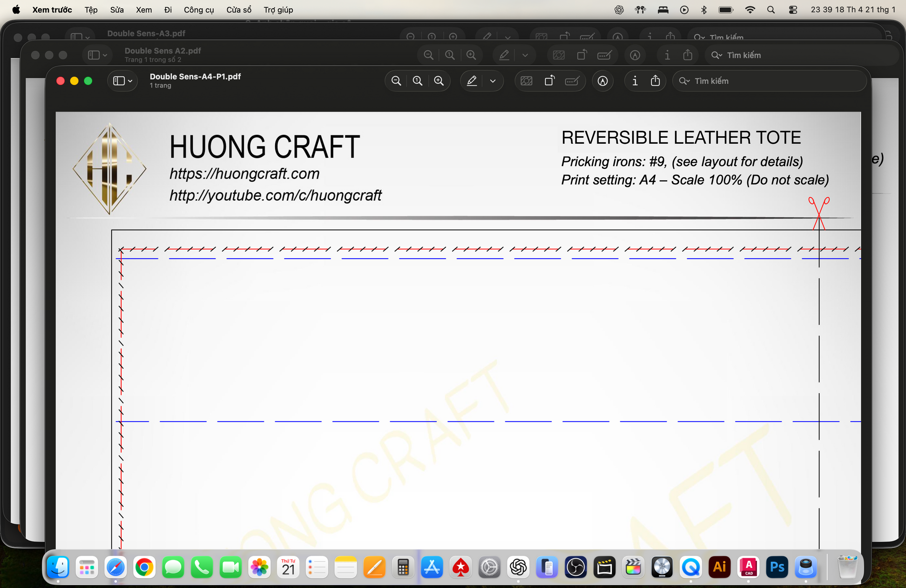
Task: Open the Markup pen options dropdown
Action: coord(493,81)
